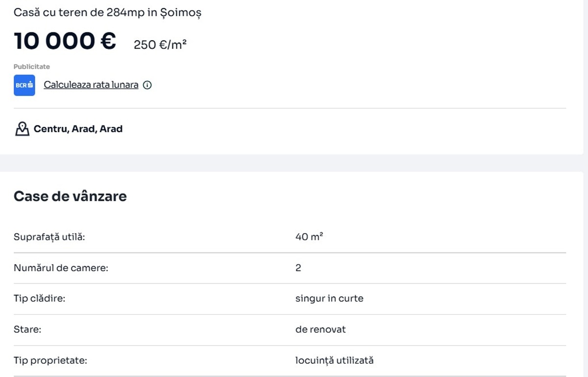The image size is (588, 377).
Task: Click the Tip clădire label
Action: tap(39, 299)
